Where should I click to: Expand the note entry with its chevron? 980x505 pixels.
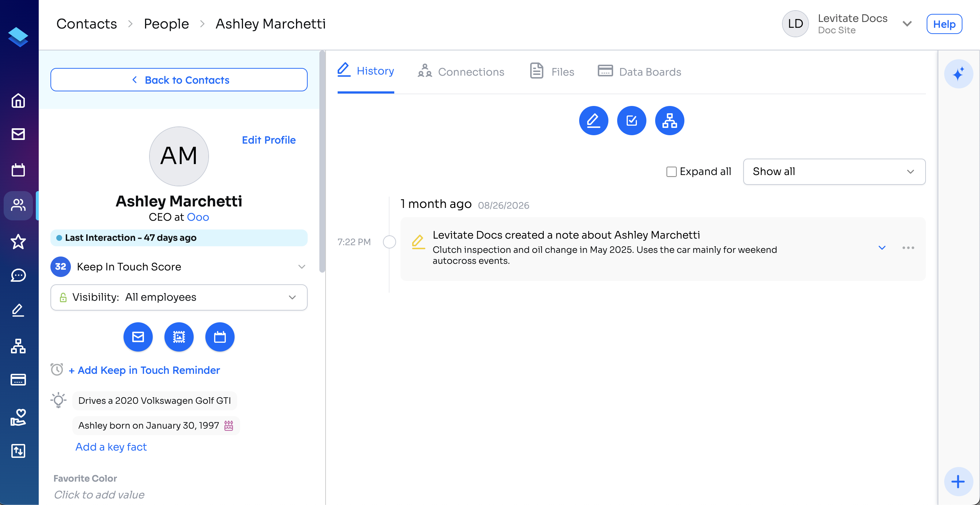(882, 248)
